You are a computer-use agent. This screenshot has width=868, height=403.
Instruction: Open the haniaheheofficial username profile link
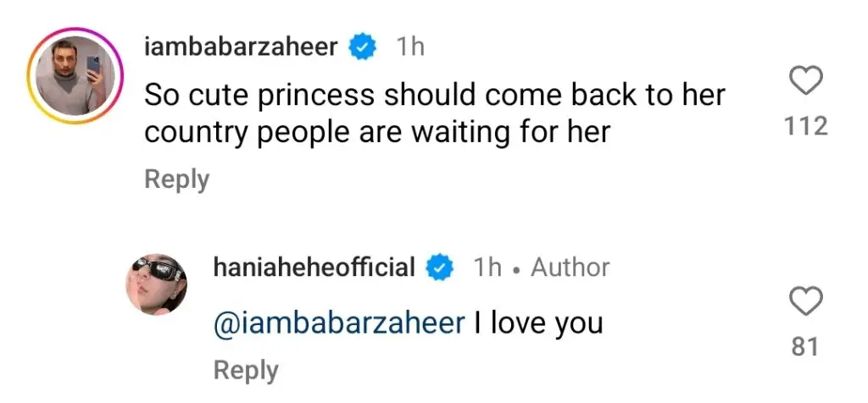(314, 268)
